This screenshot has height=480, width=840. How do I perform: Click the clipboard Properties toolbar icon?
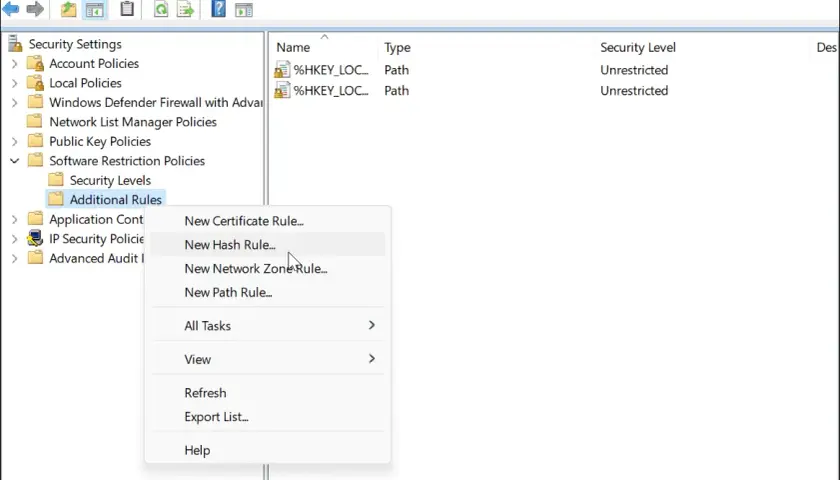tap(127, 9)
